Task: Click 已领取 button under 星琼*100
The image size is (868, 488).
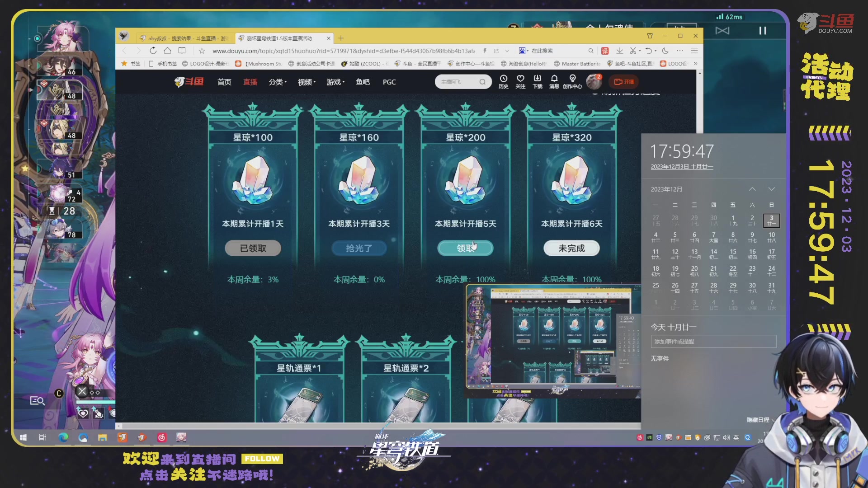Action: coord(253,248)
